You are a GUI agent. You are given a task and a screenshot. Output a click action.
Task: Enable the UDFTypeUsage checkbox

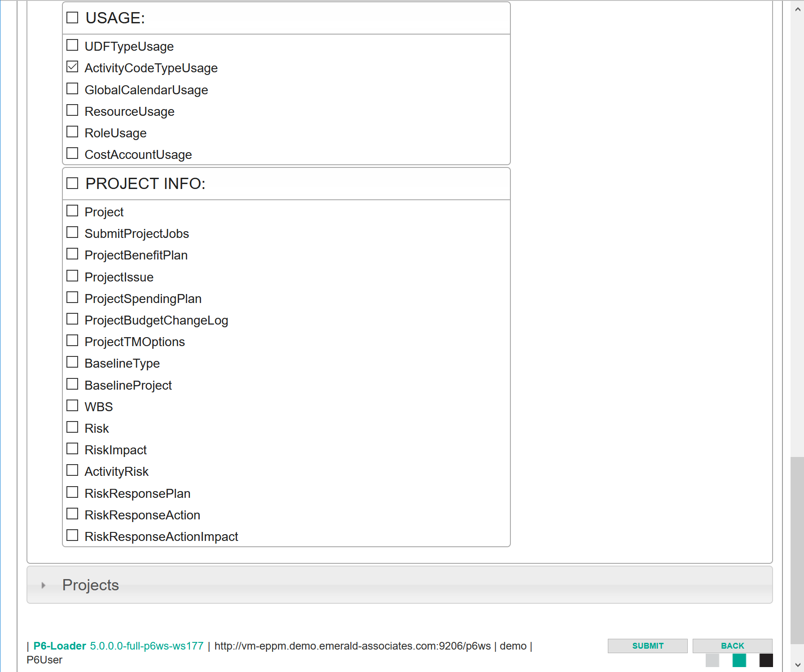[x=72, y=46]
